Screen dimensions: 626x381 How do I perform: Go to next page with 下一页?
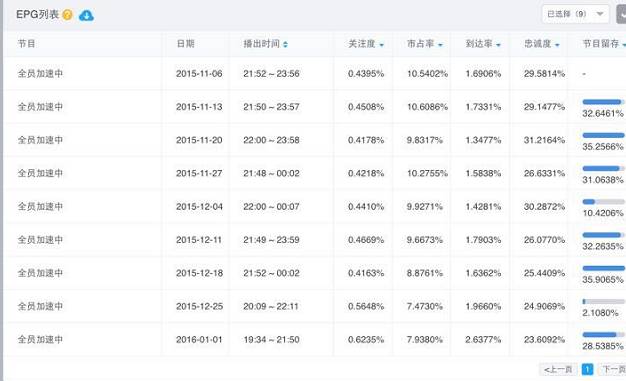pyautogui.click(x=613, y=369)
